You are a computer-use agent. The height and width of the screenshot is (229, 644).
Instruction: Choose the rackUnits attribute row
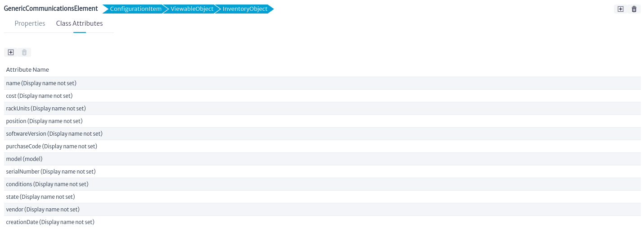(322, 109)
